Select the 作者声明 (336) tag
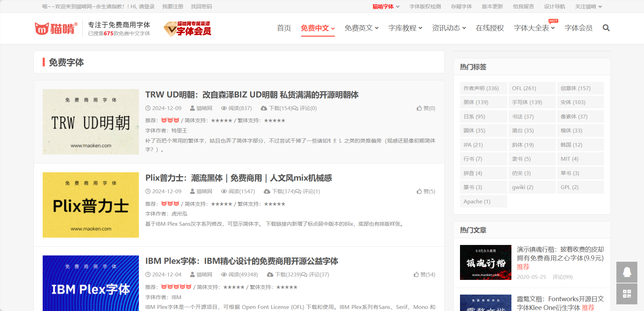644x311 pixels. pyautogui.click(x=483, y=88)
